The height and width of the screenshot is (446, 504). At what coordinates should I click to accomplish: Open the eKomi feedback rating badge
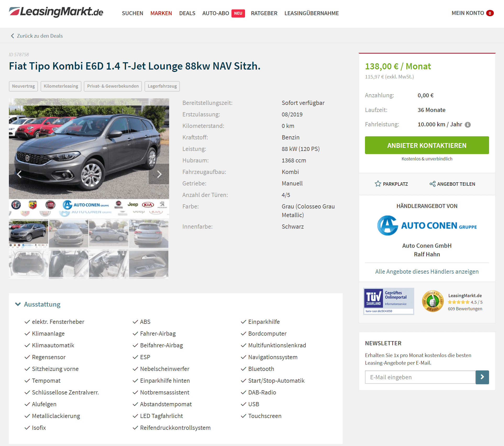point(433,301)
